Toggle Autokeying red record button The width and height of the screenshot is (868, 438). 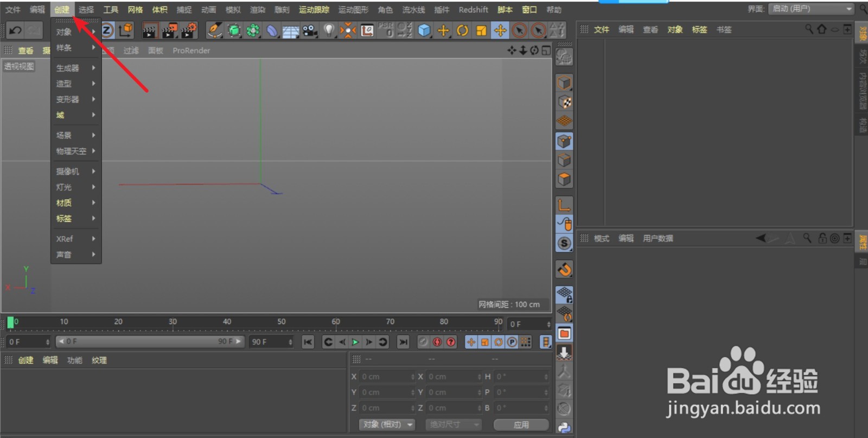(437, 342)
